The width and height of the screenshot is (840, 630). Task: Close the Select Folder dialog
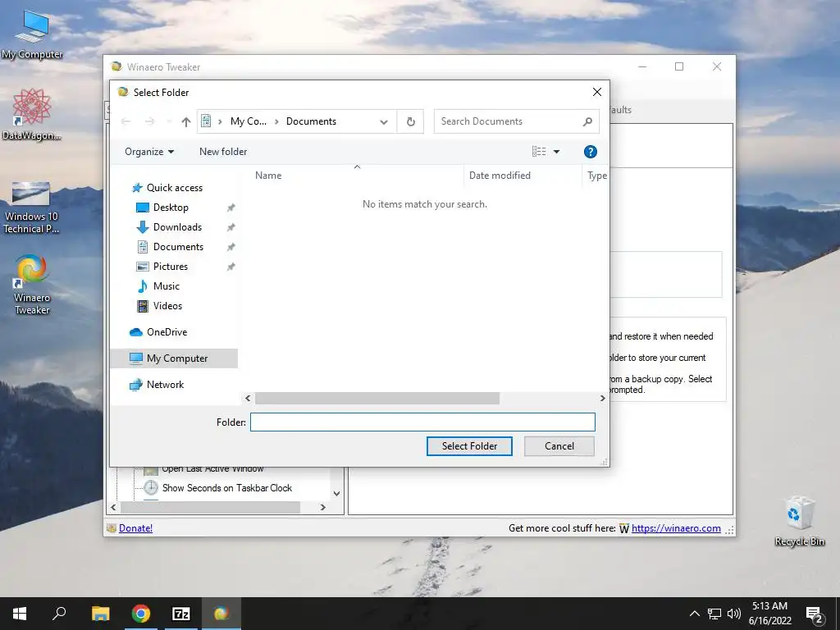click(x=597, y=92)
